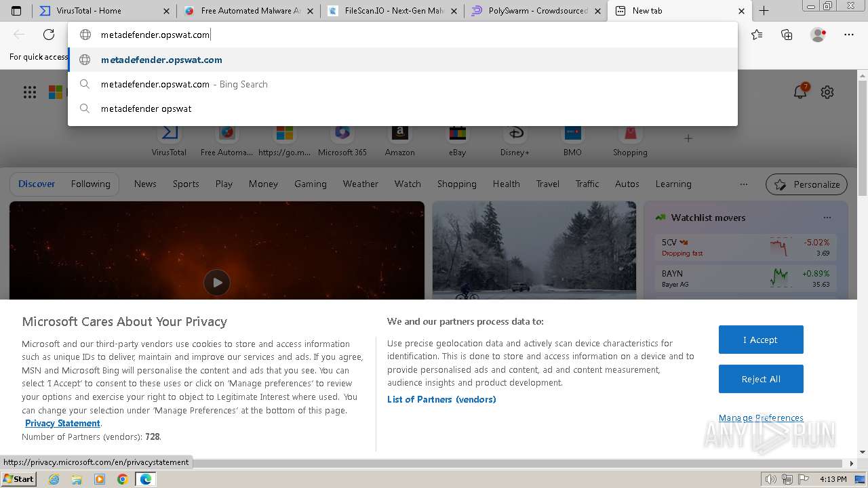Open Health category
Screen dimensions: 868x488
[x=507, y=184]
